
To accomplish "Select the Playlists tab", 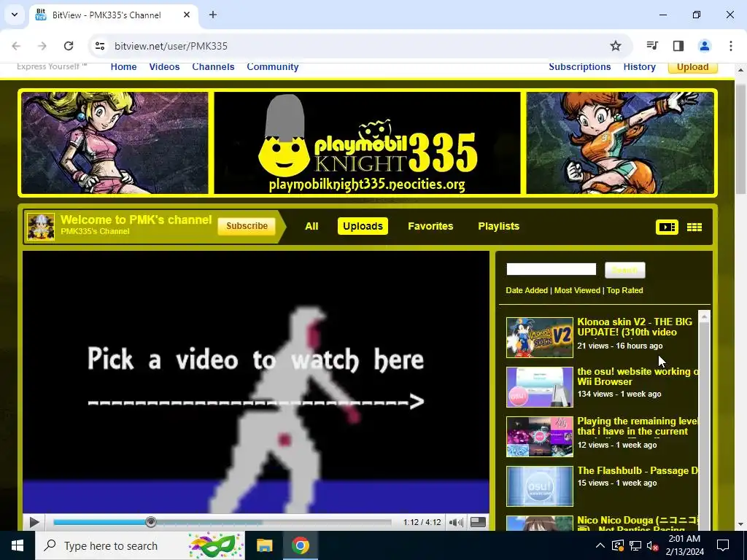I will (x=498, y=226).
